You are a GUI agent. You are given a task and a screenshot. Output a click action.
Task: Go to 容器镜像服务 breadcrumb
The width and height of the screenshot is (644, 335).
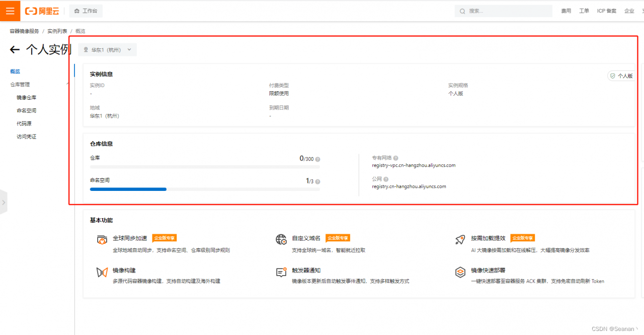[24, 31]
